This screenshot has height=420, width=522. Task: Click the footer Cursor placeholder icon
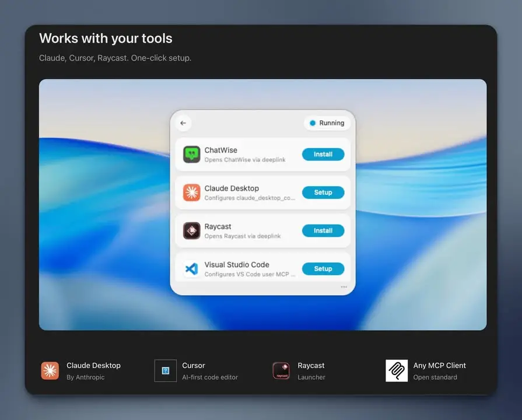click(x=166, y=370)
